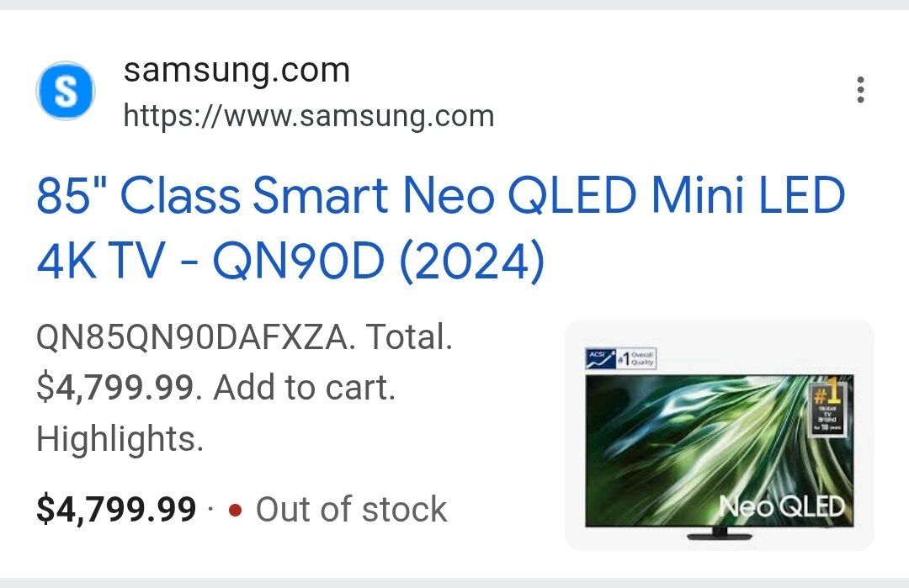Image resolution: width=909 pixels, height=588 pixels.
Task: Click the Neo QLED logo on the thumbnail
Action: [x=781, y=506]
